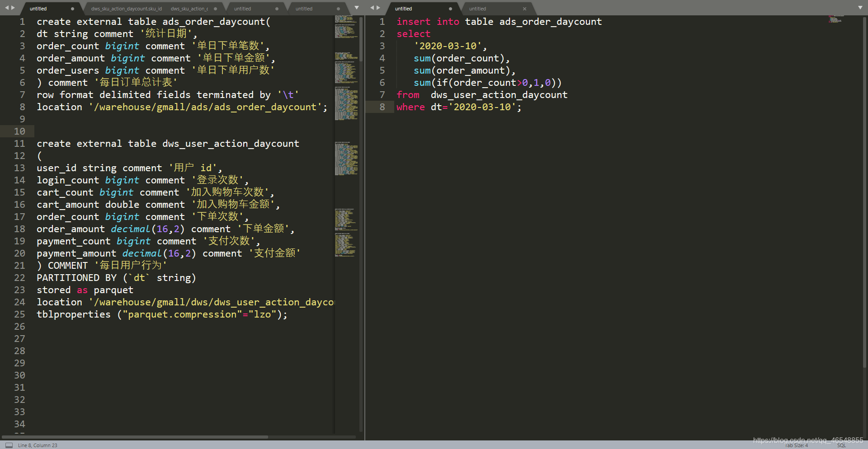Open the left pane's tab list dropdown
Viewport: 868px width, 449px height.
pyautogui.click(x=357, y=8)
